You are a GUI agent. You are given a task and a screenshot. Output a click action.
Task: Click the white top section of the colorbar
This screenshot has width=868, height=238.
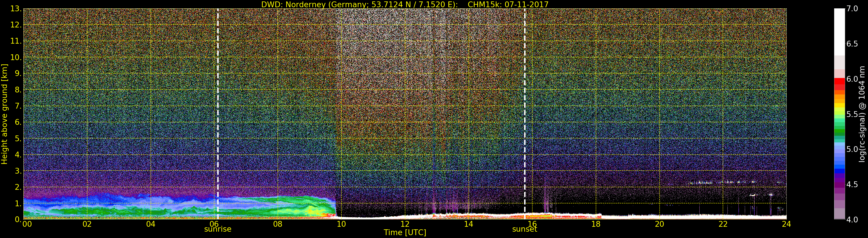[x=839, y=32]
